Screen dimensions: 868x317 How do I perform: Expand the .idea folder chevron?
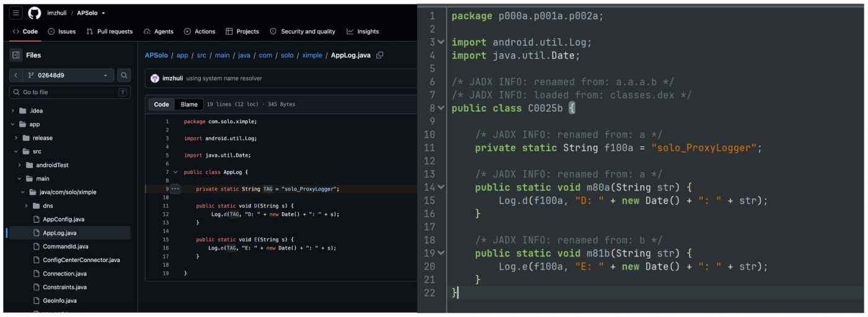tap(13, 111)
